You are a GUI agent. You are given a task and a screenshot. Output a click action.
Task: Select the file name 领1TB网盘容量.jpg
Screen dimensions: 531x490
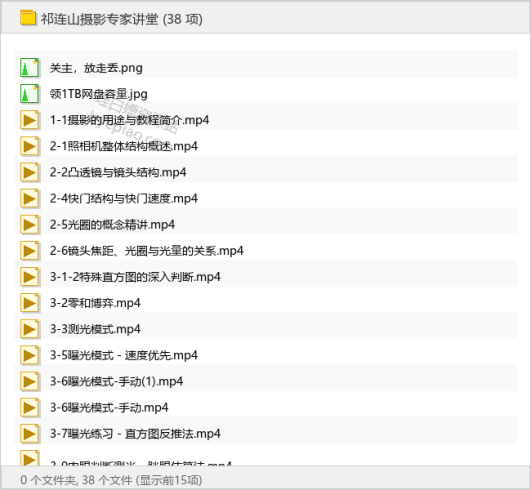coord(99,94)
